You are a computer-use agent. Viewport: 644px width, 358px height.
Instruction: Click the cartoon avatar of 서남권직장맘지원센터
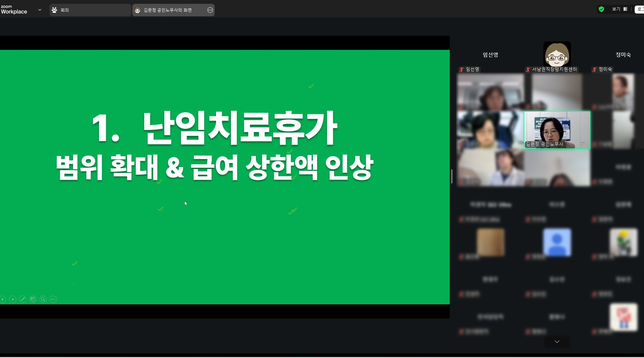pyautogui.click(x=557, y=54)
